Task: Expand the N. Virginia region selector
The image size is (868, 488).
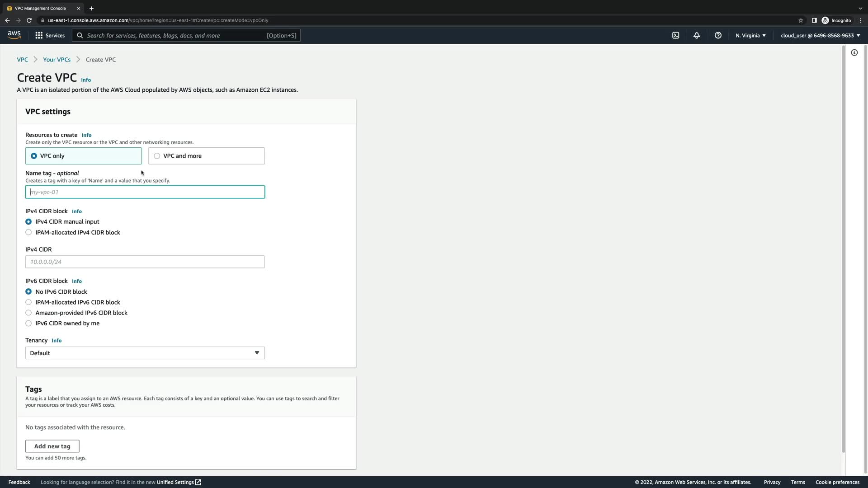Action: [x=750, y=35]
